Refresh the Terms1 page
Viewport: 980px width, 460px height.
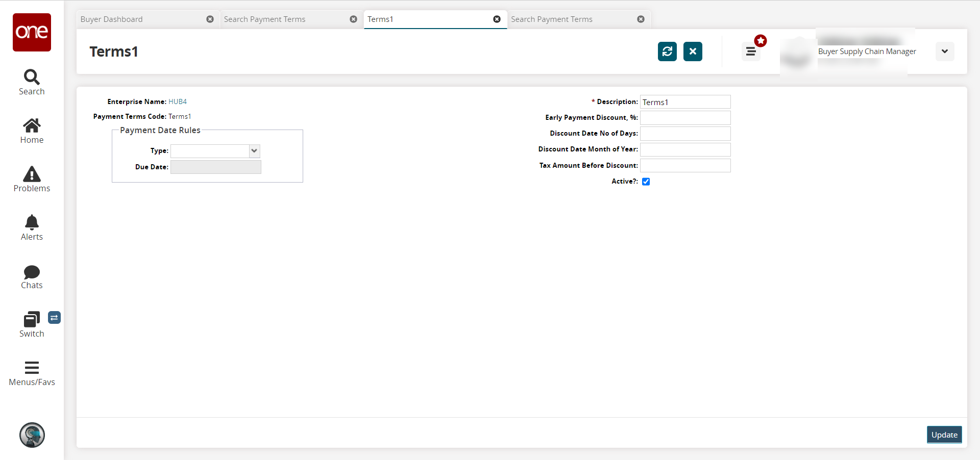click(667, 52)
